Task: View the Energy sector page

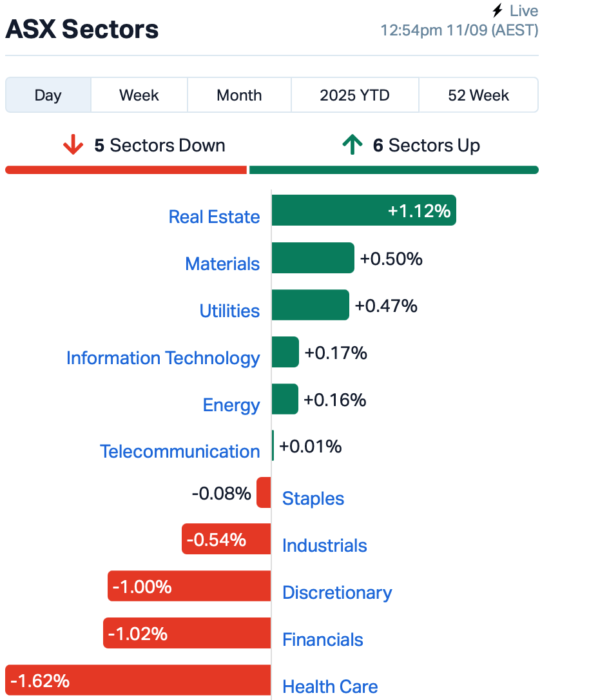Action: pyautogui.click(x=231, y=405)
